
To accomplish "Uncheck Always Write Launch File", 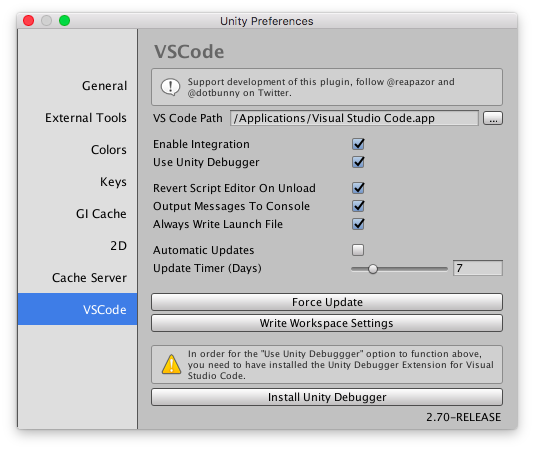I will click(x=358, y=224).
